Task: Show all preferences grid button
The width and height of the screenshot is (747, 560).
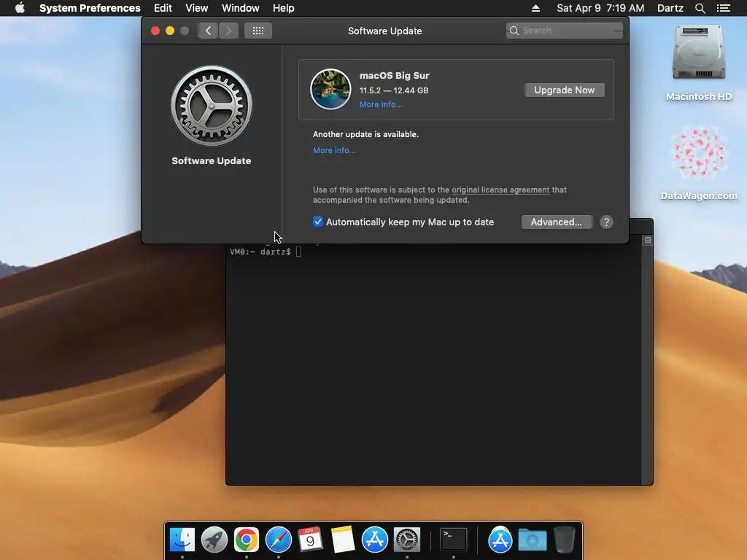Action: coord(258,31)
